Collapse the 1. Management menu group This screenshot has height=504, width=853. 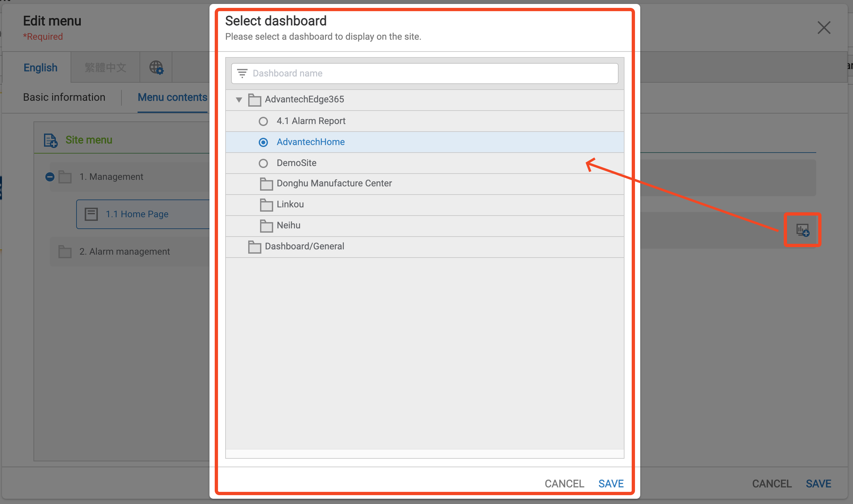[50, 177]
